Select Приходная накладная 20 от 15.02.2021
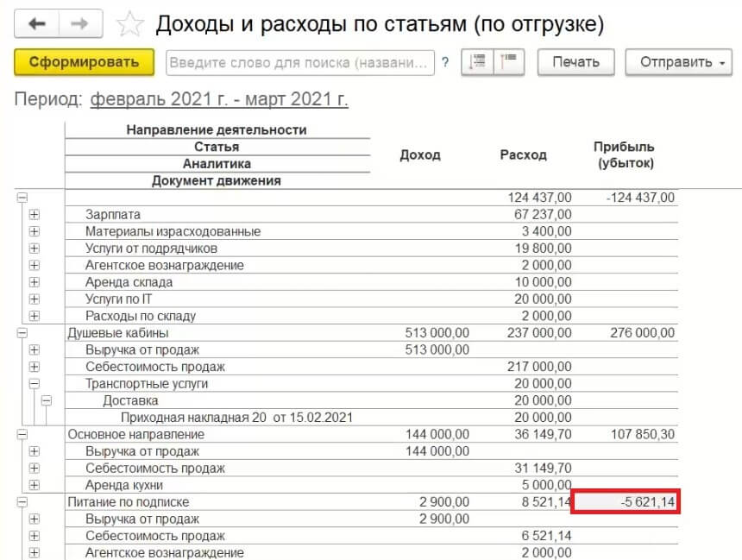The height and width of the screenshot is (560, 742). [236, 418]
